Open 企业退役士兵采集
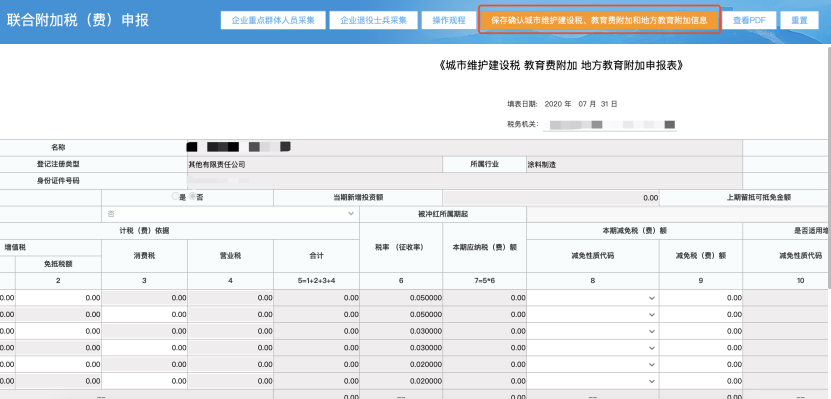 point(373,21)
